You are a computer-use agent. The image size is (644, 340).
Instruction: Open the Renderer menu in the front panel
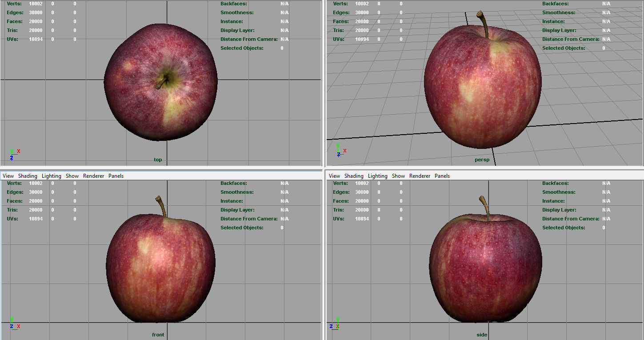[x=93, y=176]
